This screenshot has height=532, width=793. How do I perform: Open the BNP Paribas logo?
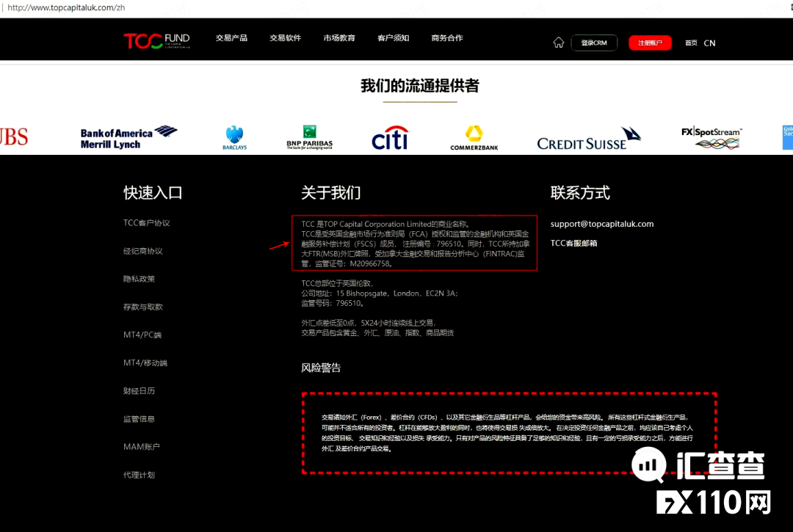[309, 137]
